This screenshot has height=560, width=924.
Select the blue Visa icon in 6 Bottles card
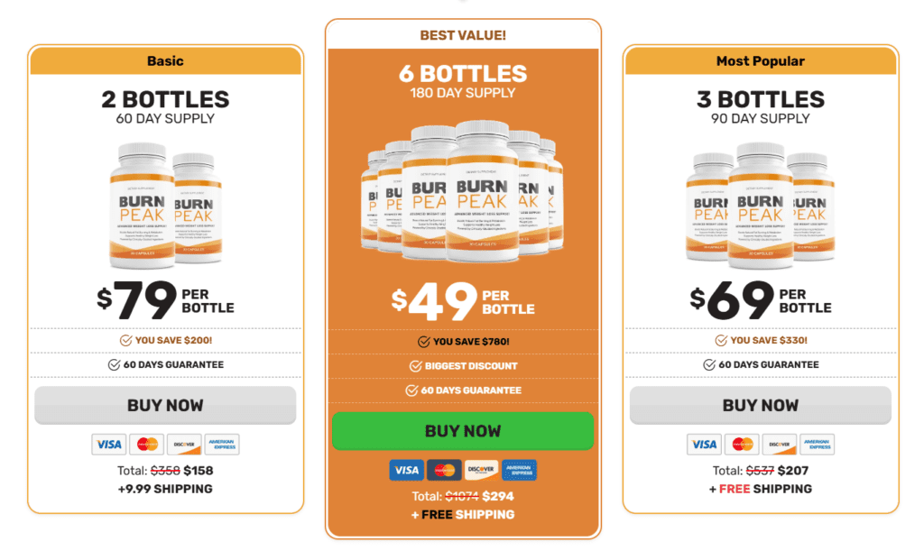pyautogui.click(x=407, y=470)
